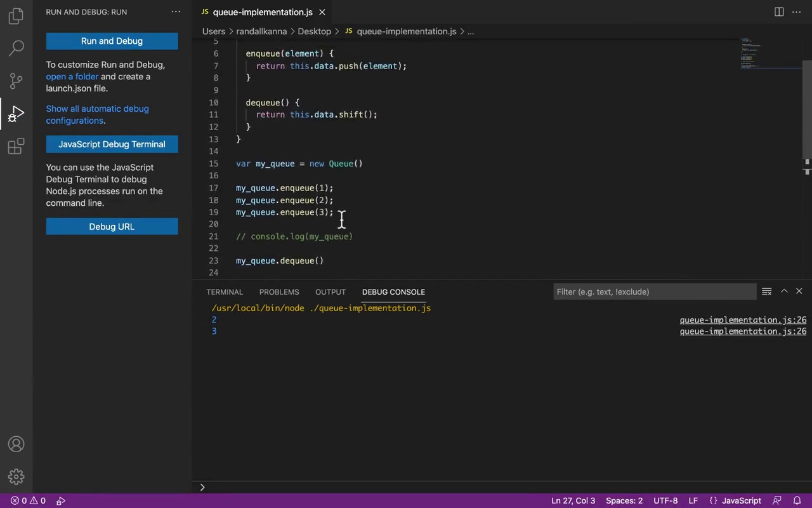Maximize the bottom panel size
The width and height of the screenshot is (812, 508).
(x=784, y=291)
